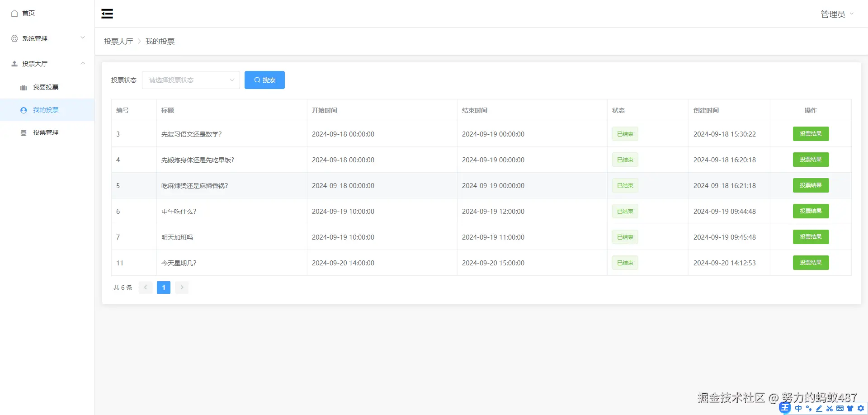View 投票结果 for 吃麻辣烫还是麻辣香锅
This screenshot has width=868, height=415.
[811, 185]
